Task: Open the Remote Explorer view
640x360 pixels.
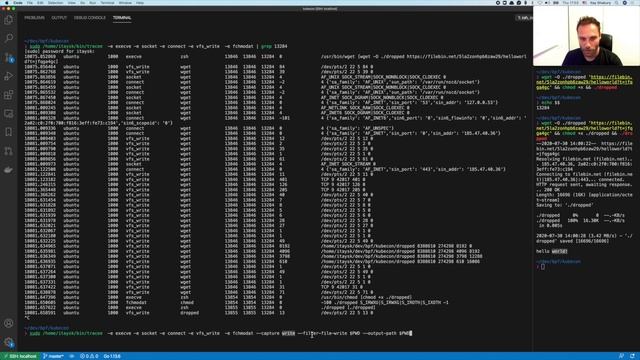Action: click(x=9, y=113)
